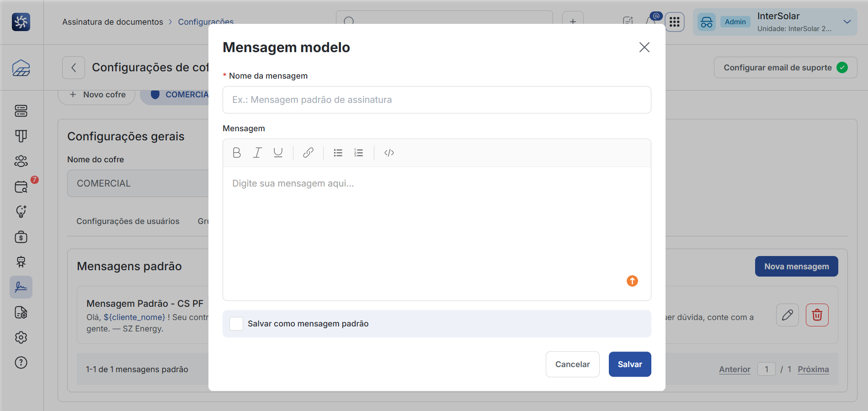868x411 pixels.
Task: Click the orange up-arrow icon in editor
Action: pyautogui.click(x=632, y=281)
